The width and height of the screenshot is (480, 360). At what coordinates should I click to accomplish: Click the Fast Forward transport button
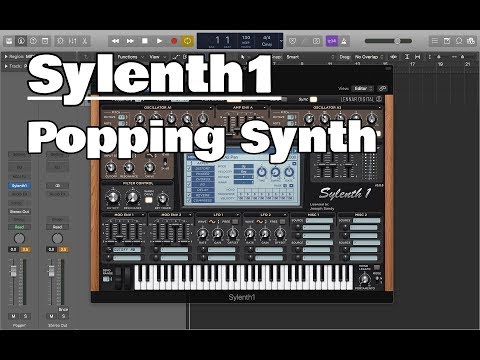click(x=130, y=41)
